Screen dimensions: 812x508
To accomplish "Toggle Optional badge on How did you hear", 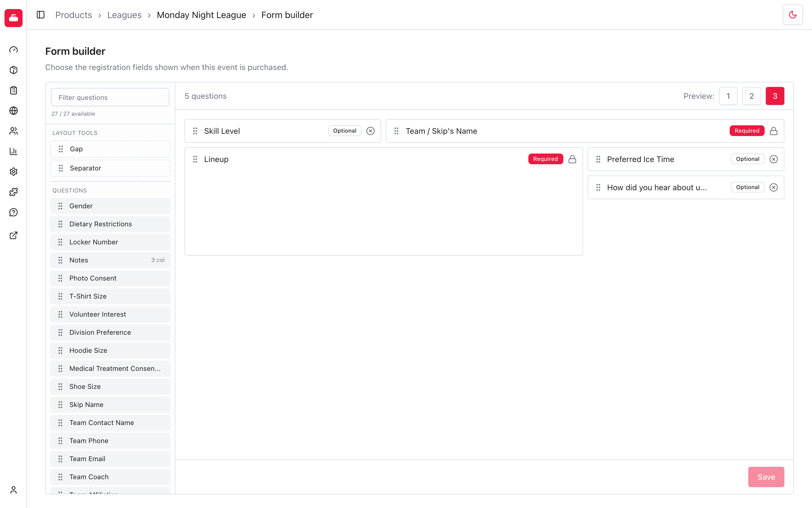I will click(748, 187).
